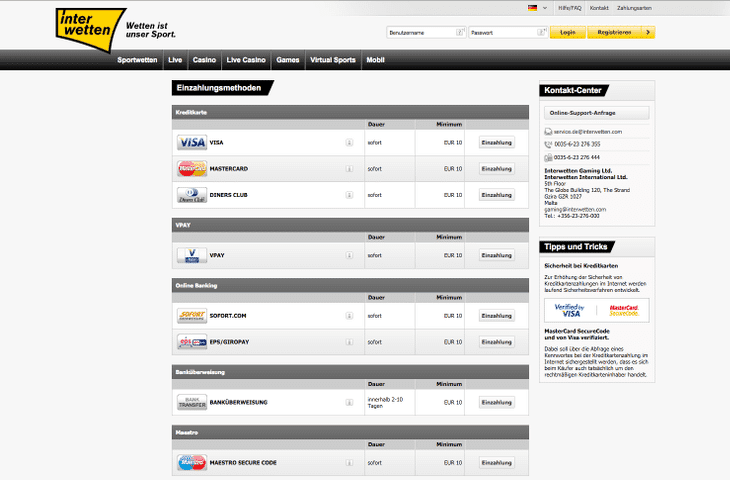Click the phone icon beside 0035-6-23 276 355

click(x=548, y=144)
